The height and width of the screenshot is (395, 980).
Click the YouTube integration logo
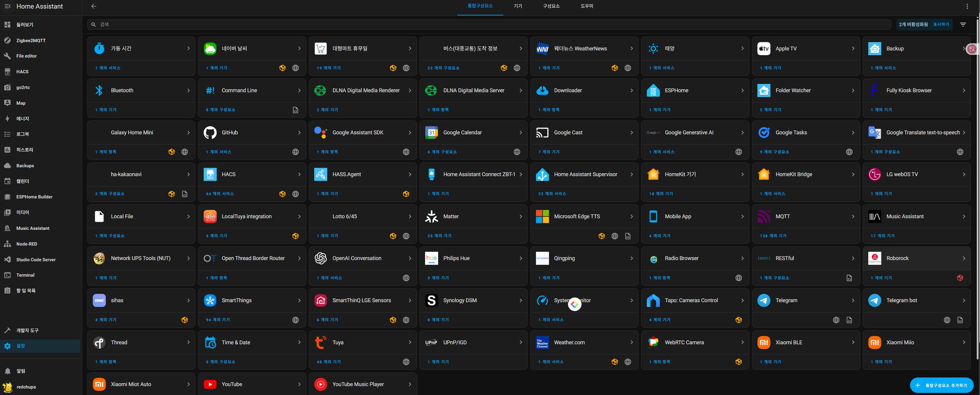click(x=210, y=384)
